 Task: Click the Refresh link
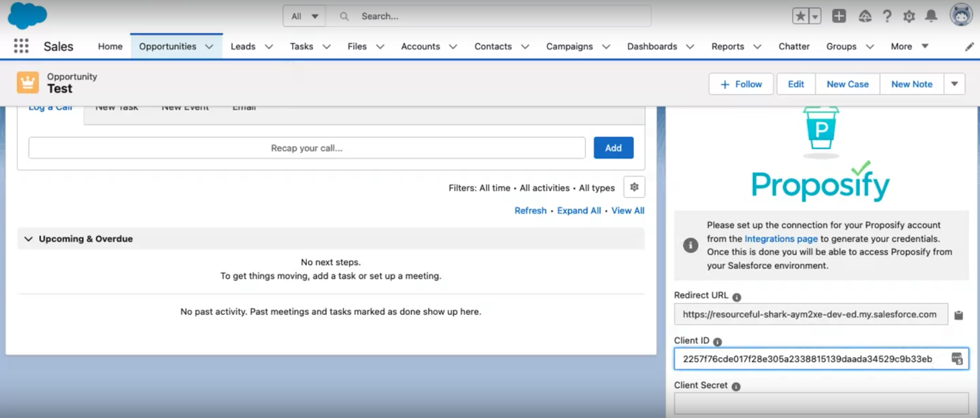pyautogui.click(x=531, y=211)
